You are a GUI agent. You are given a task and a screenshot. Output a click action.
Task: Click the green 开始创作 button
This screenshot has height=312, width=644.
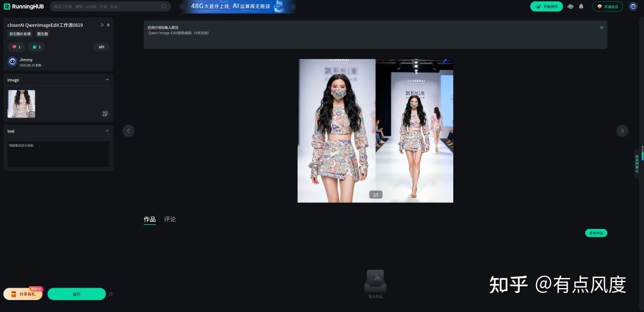(546, 7)
